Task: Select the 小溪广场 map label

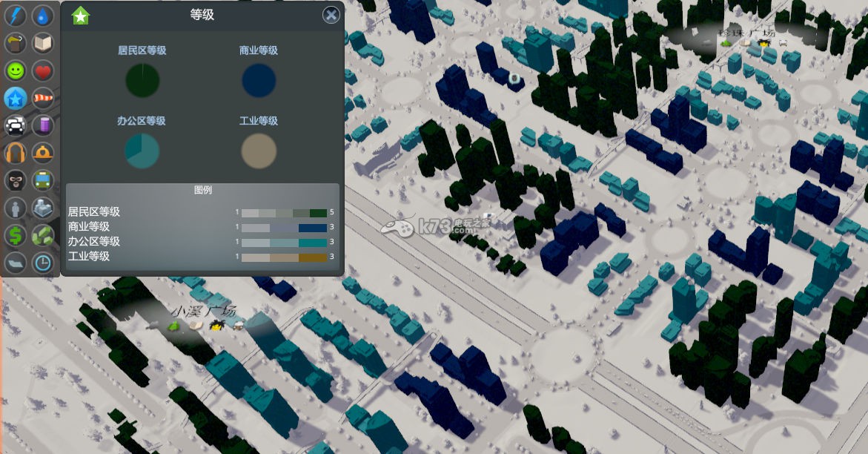Action: pos(203,311)
